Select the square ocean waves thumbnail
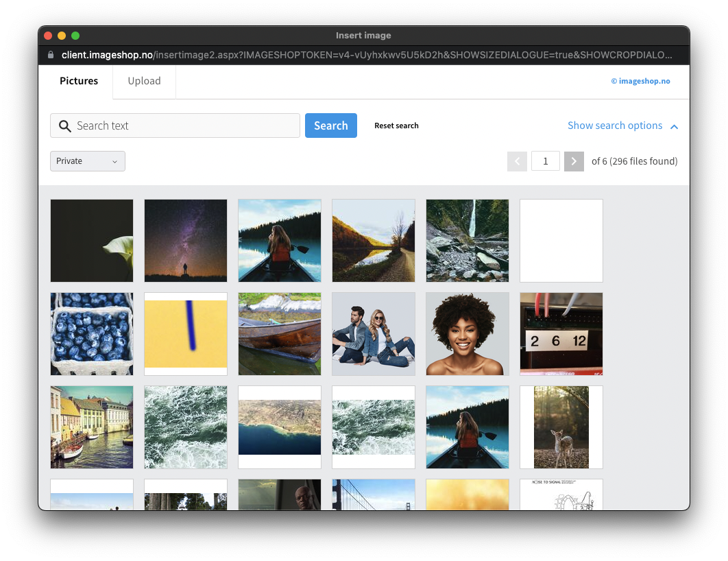 [x=186, y=427]
